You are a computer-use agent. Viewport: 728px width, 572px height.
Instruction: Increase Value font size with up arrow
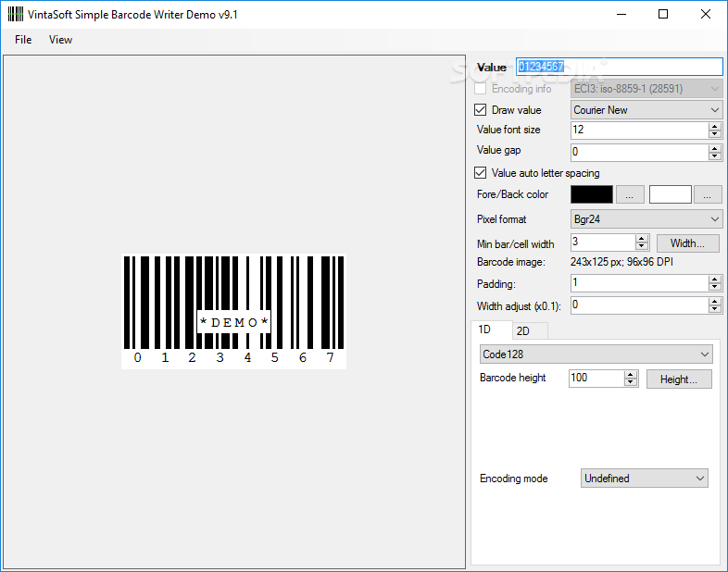715,126
